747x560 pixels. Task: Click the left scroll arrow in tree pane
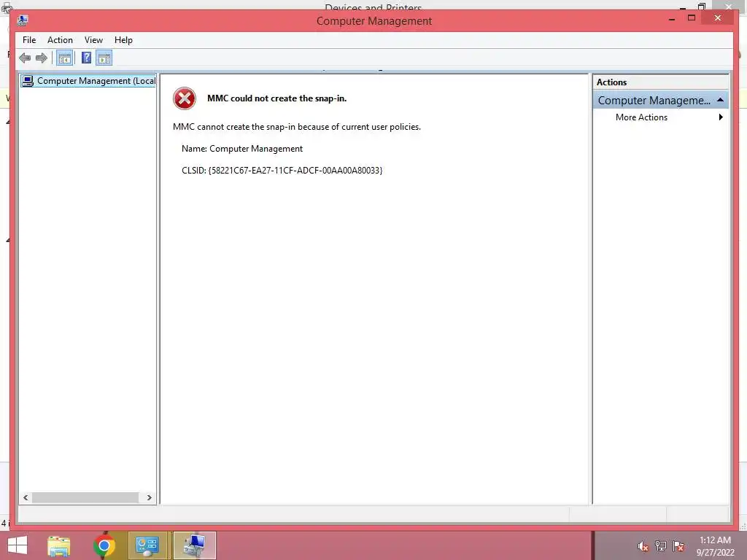26,497
